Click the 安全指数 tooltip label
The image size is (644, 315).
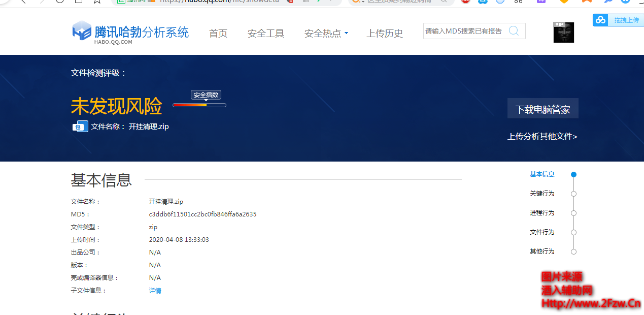pos(206,95)
